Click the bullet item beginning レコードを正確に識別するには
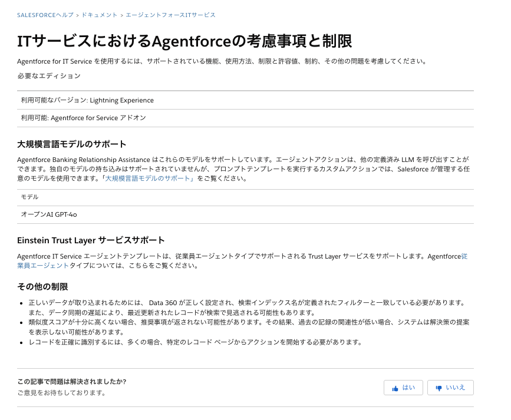 (196, 342)
